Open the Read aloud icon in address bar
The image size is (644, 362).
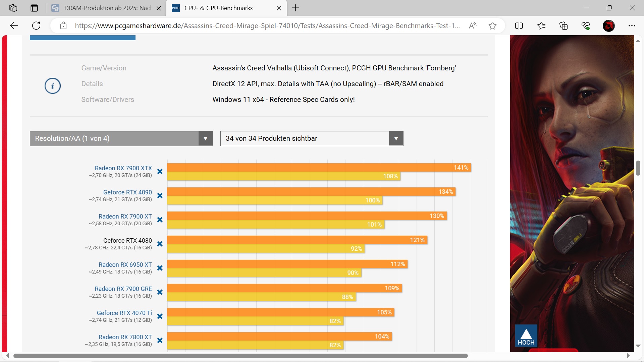(x=473, y=26)
